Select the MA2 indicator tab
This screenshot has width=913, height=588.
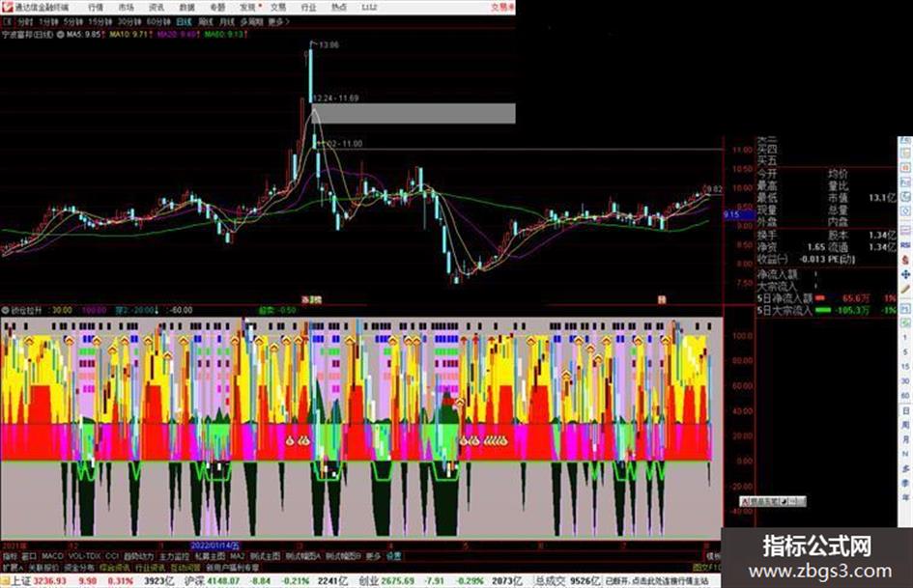pyautogui.click(x=238, y=556)
